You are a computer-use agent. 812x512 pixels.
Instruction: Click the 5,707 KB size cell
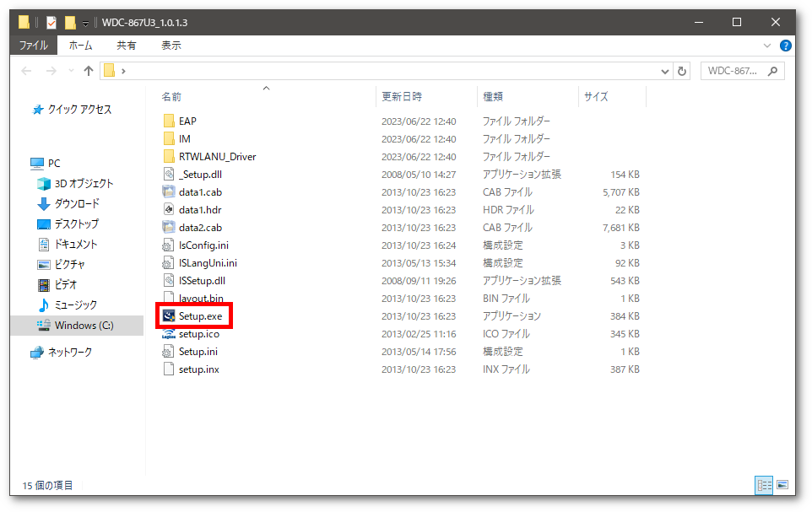pyautogui.click(x=621, y=192)
